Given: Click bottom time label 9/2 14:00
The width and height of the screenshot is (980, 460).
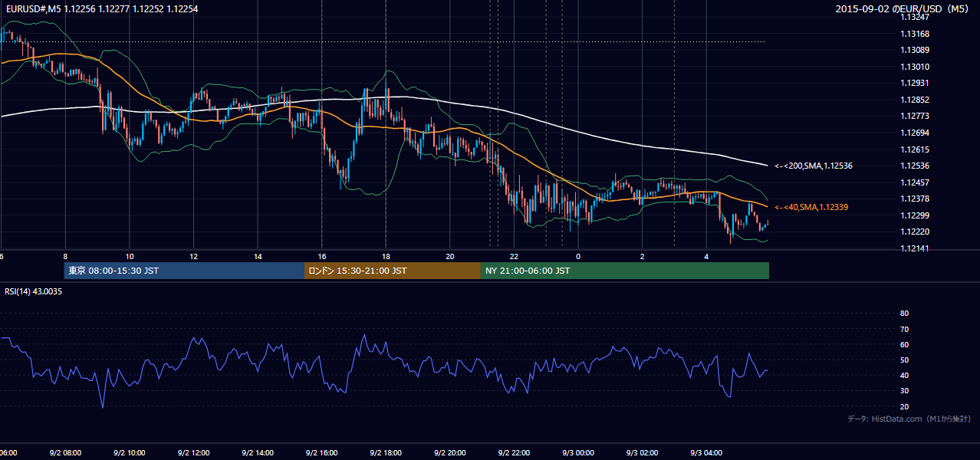Looking at the screenshot, I should click(x=258, y=453).
